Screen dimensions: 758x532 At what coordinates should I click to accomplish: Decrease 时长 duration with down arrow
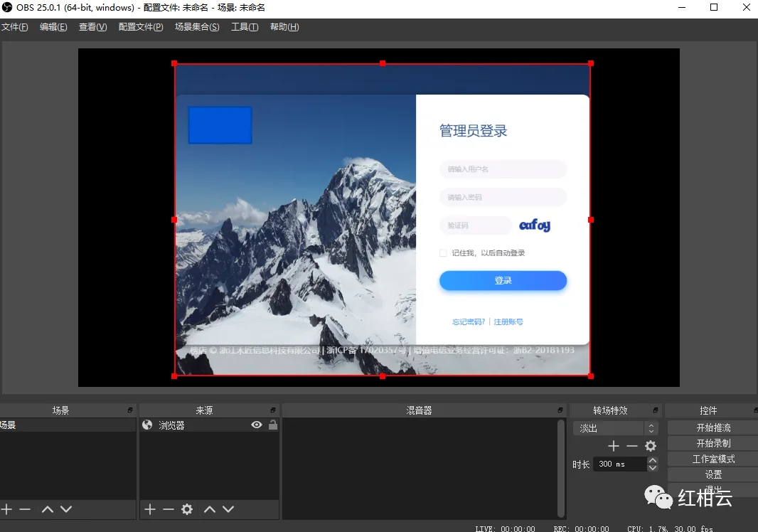pos(652,467)
